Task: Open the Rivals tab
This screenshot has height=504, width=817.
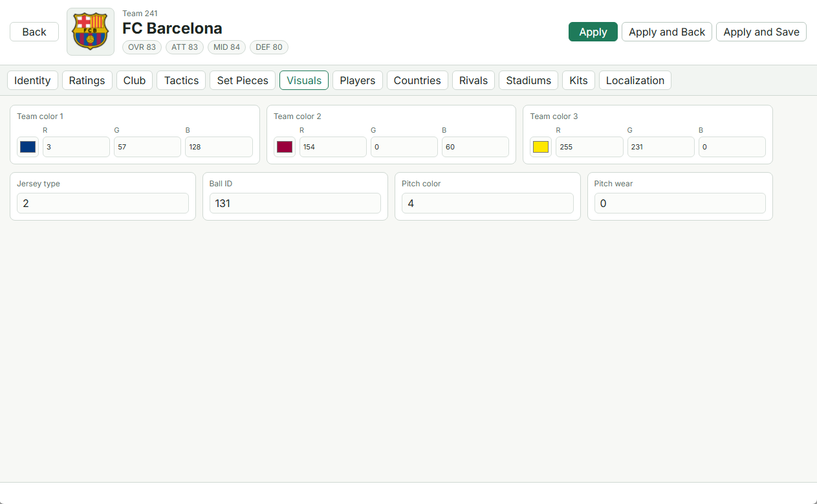Action: click(x=474, y=80)
